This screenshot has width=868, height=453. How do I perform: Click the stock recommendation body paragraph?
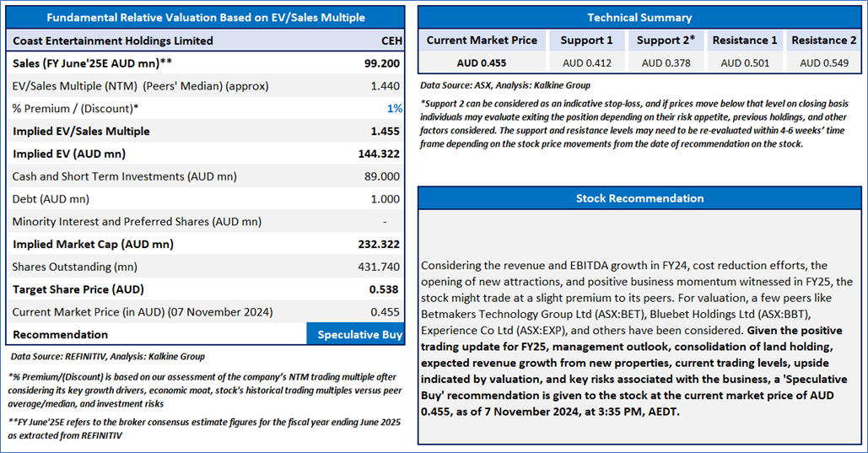click(x=637, y=338)
